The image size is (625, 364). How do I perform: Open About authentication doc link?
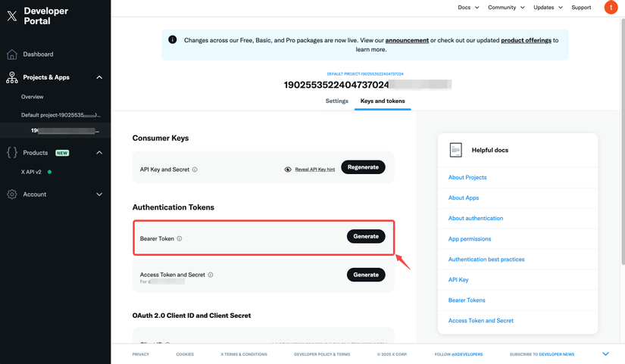(476, 218)
